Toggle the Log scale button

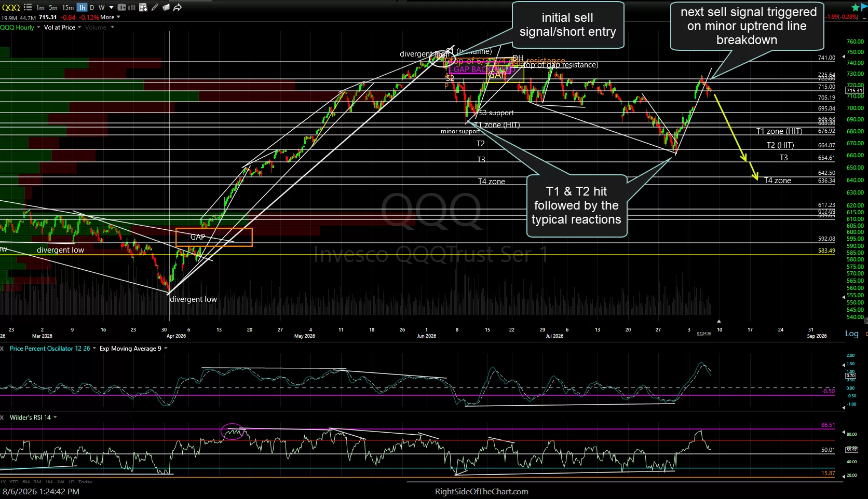point(852,334)
